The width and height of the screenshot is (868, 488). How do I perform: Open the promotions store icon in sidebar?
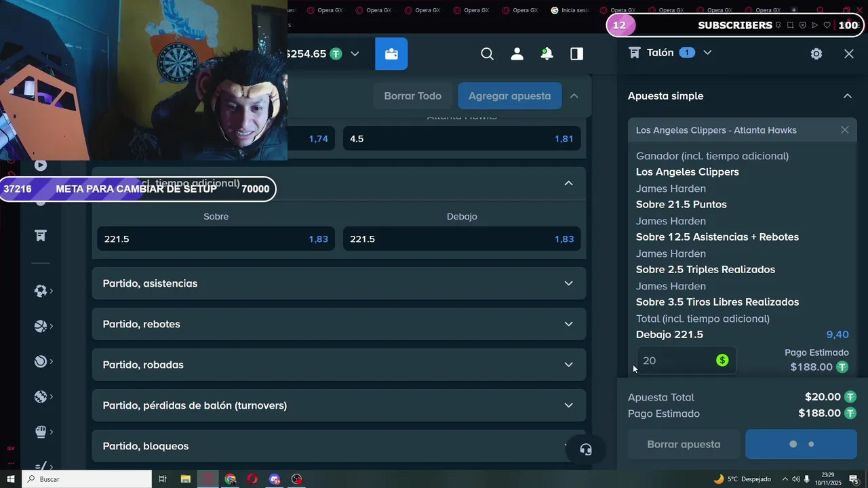click(41, 235)
